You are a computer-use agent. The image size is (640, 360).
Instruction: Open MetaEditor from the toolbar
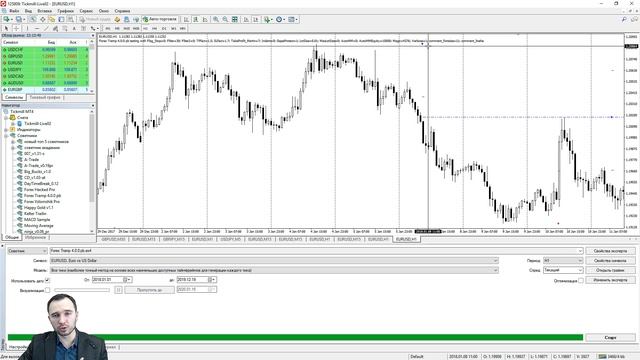click(117, 19)
